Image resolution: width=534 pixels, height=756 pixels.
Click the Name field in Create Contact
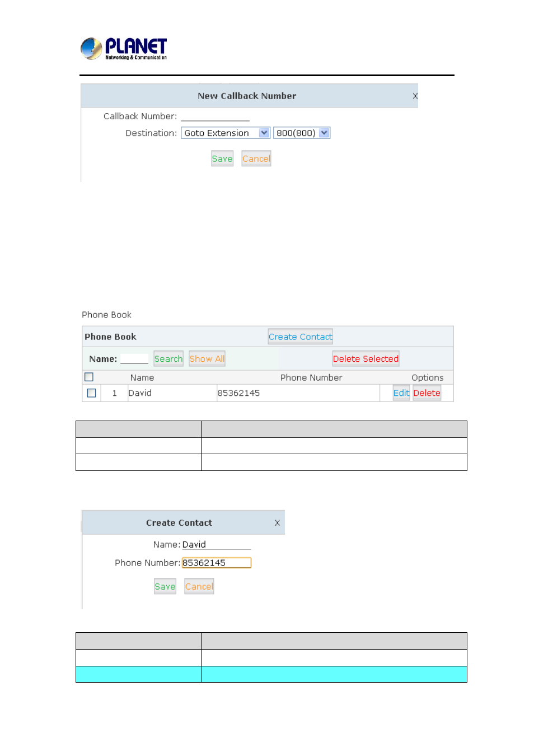pyautogui.click(x=217, y=545)
